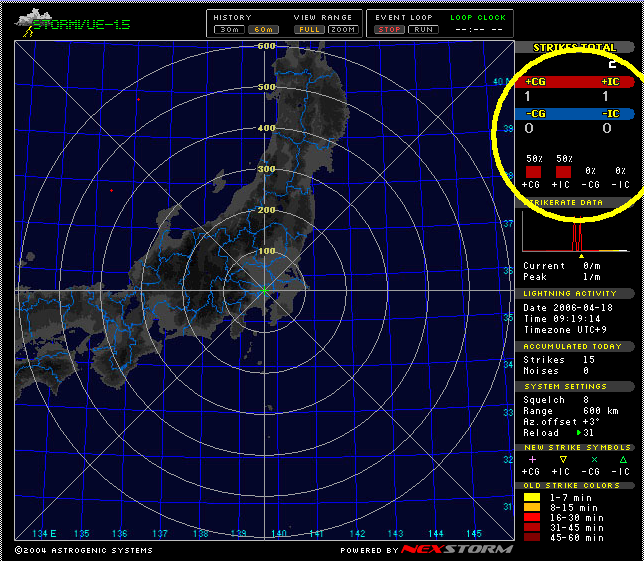
Task: Click the yellow 1-7 min color swatch
Action: click(533, 494)
